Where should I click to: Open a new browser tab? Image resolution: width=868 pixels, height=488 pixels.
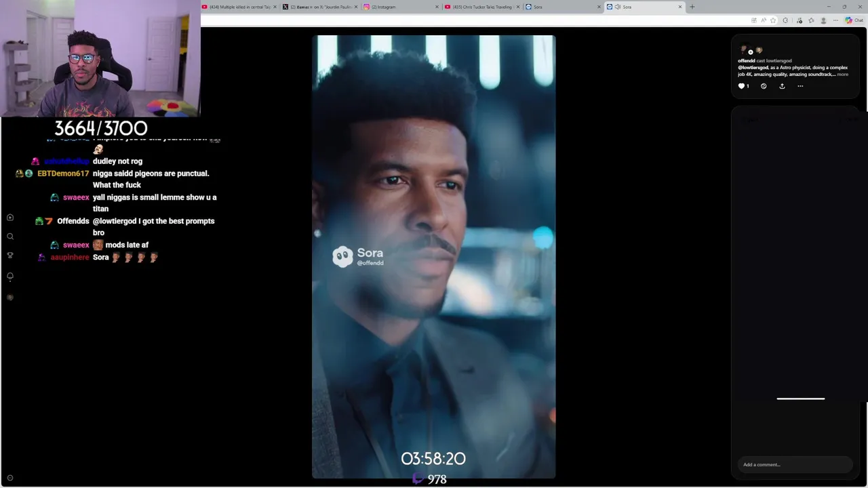(x=692, y=7)
